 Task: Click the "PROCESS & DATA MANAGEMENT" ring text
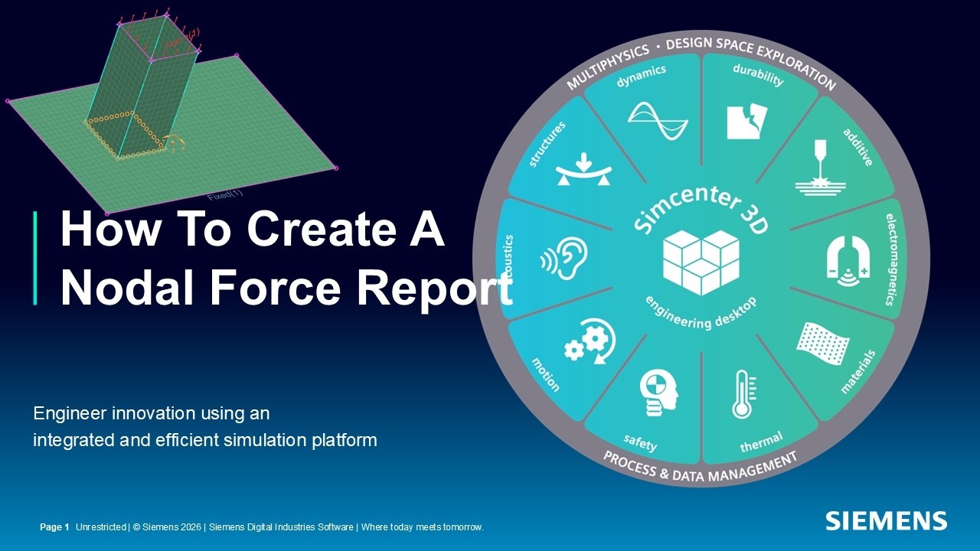[700, 468]
